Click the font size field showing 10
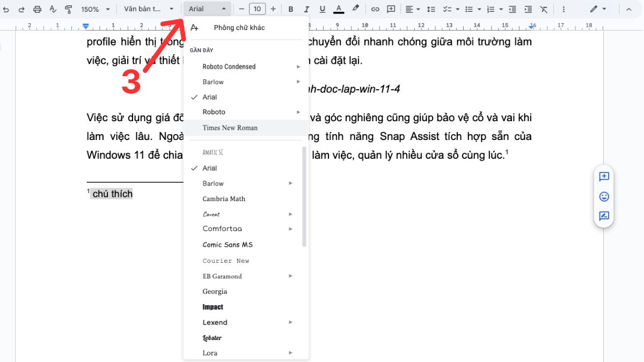 tap(258, 9)
